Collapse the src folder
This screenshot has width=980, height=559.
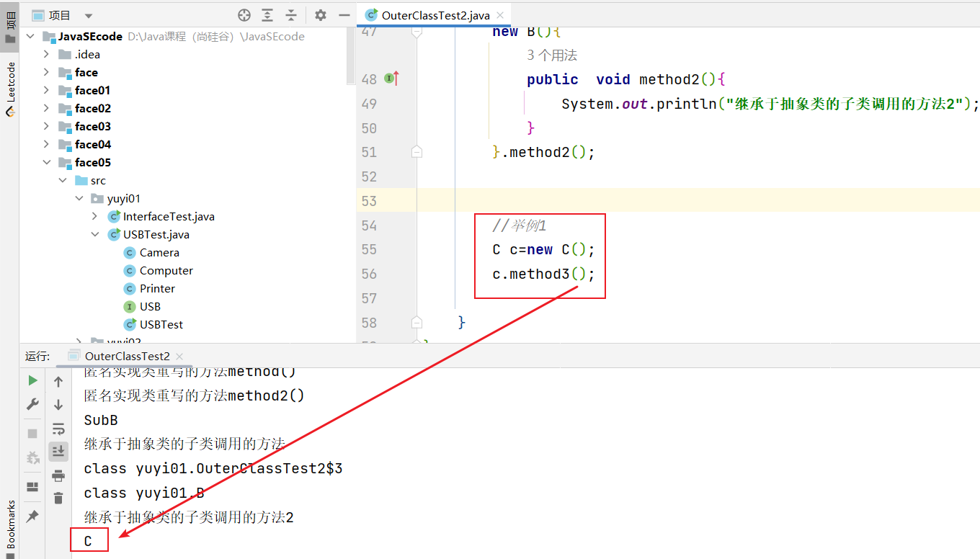tap(63, 180)
